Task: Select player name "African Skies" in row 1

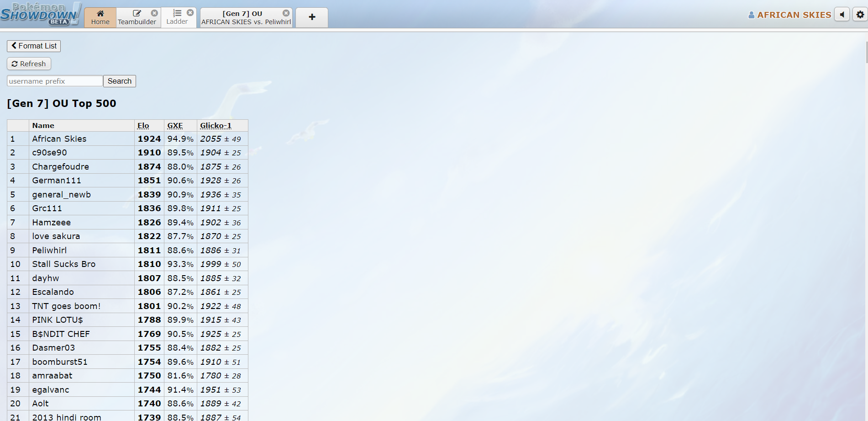Action: 59,139
